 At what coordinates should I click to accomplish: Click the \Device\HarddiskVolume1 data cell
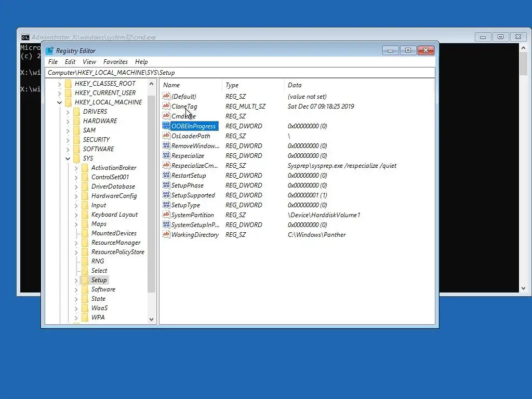[x=324, y=215]
